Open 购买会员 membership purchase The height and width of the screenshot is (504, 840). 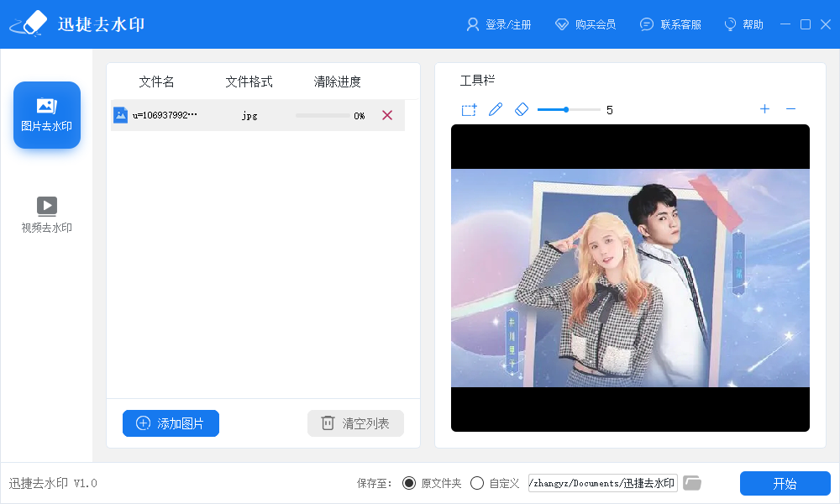(585, 24)
